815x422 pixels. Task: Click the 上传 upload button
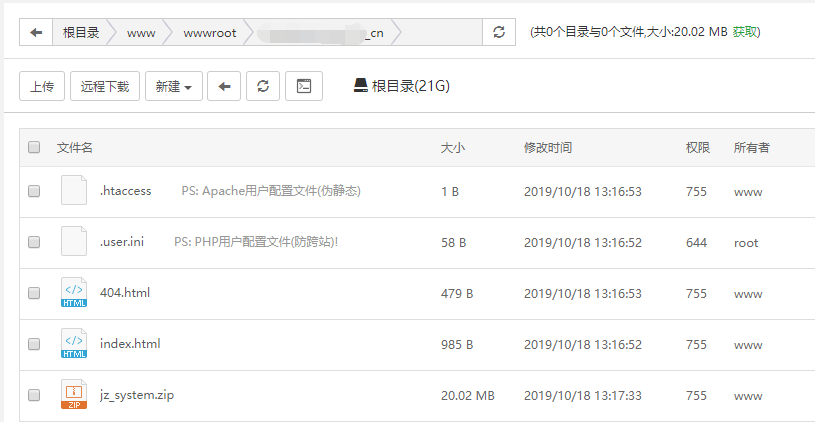tap(42, 87)
